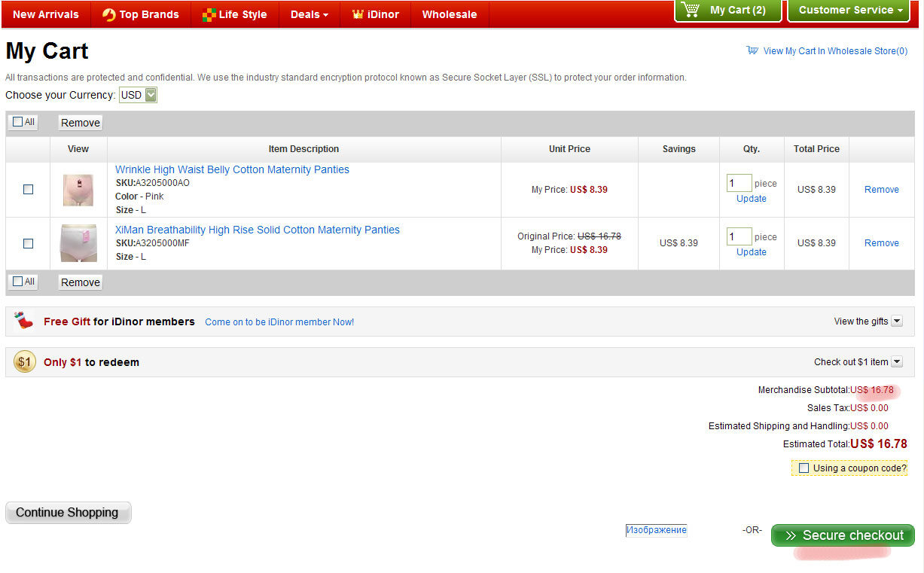This screenshot has height=573, width=924.
Task: Click the Top Brands swirl icon
Action: (109, 14)
